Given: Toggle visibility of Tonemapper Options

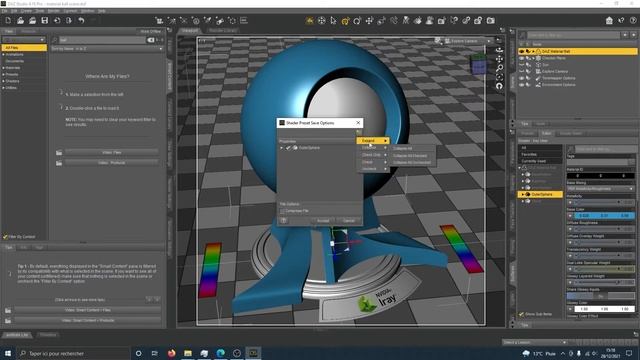Looking at the screenshot, I should pyautogui.click(x=521, y=78).
